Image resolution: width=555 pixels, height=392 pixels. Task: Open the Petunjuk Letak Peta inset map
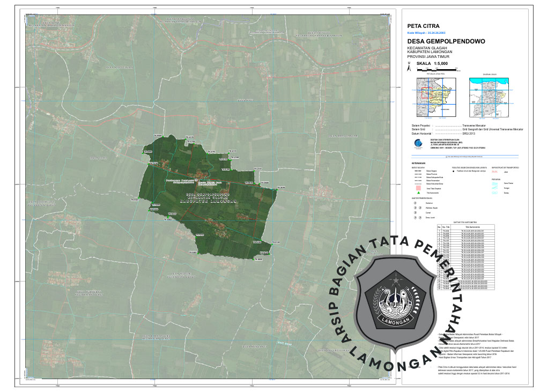pos(434,97)
